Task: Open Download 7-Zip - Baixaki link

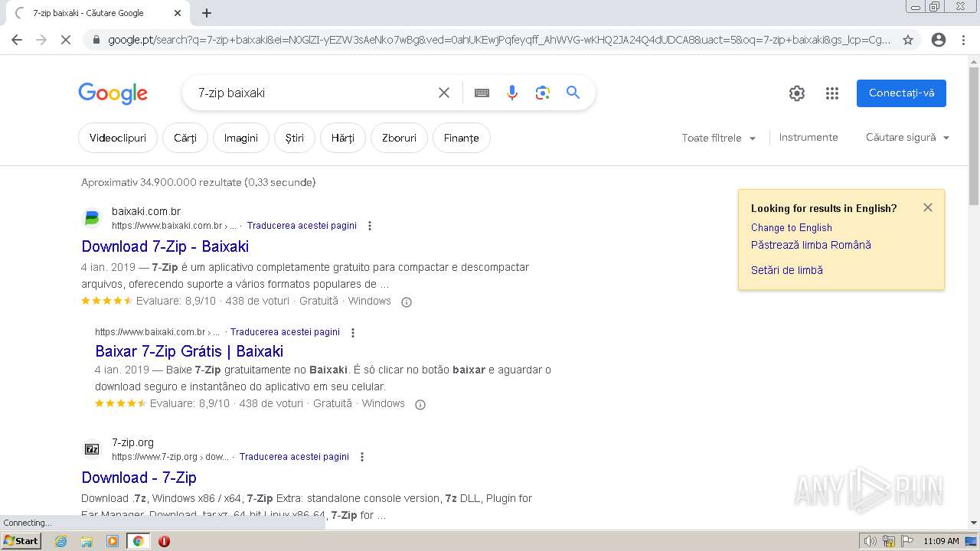Action: pos(165,246)
